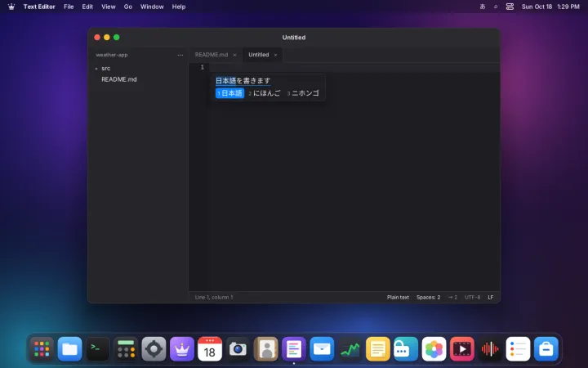Open System Settings gear in dock
Viewport: 588px width, 368px height.
[154, 349]
